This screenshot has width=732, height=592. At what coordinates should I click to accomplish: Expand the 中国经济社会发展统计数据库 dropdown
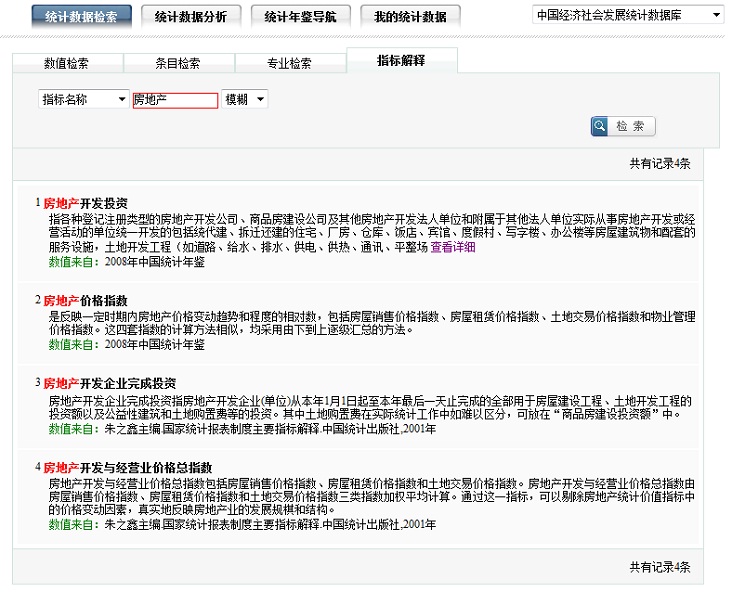(627, 15)
